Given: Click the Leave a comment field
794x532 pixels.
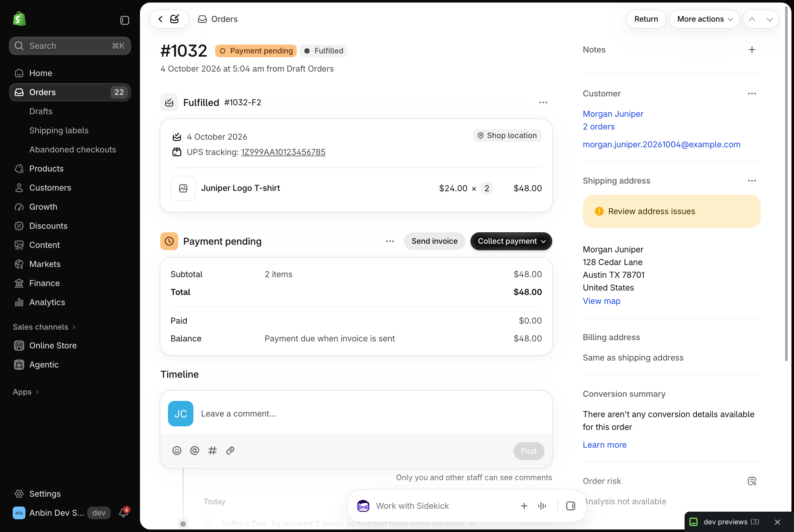Looking at the screenshot, I should (x=356, y=414).
